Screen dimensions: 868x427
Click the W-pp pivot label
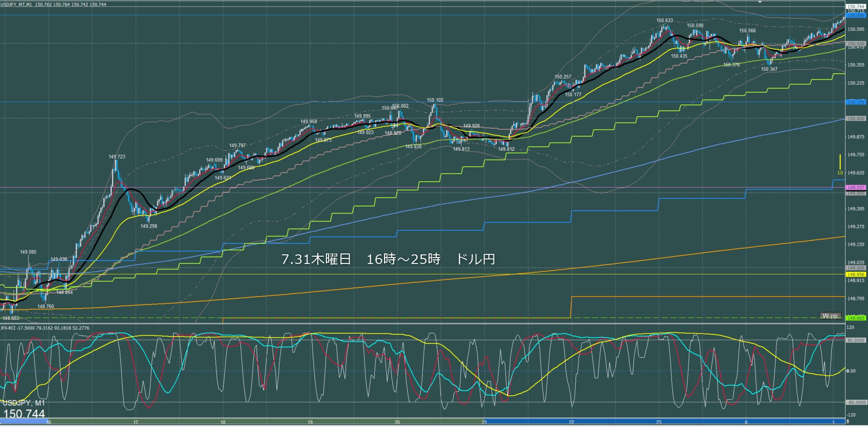pyautogui.click(x=830, y=316)
